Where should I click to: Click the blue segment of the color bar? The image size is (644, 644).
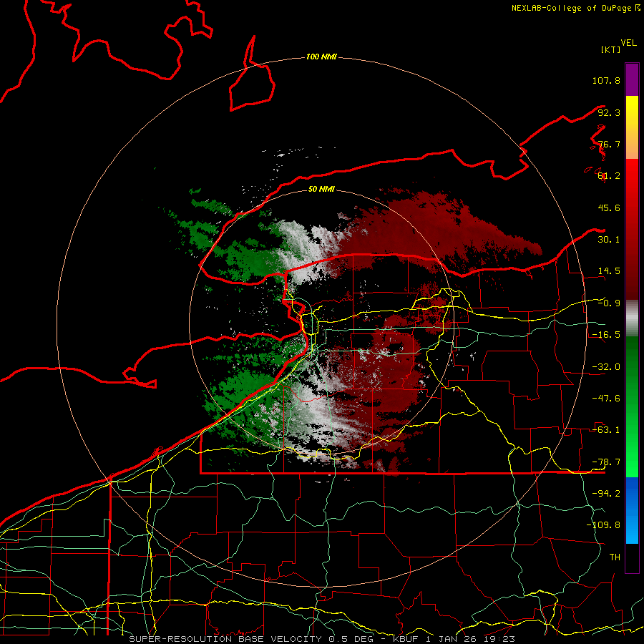click(x=632, y=510)
